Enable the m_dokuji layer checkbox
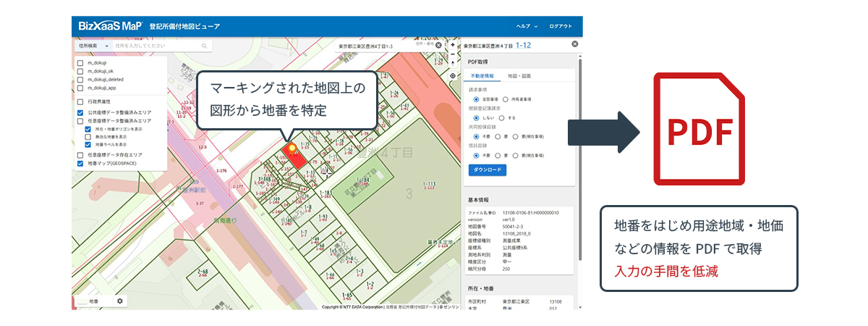Image resolution: width=868 pixels, height=326 pixels. tap(80, 62)
